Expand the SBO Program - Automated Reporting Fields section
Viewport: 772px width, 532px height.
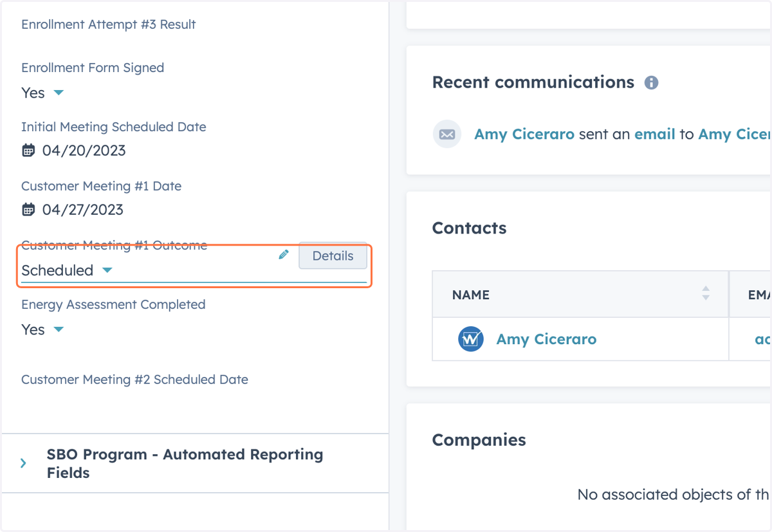23,463
